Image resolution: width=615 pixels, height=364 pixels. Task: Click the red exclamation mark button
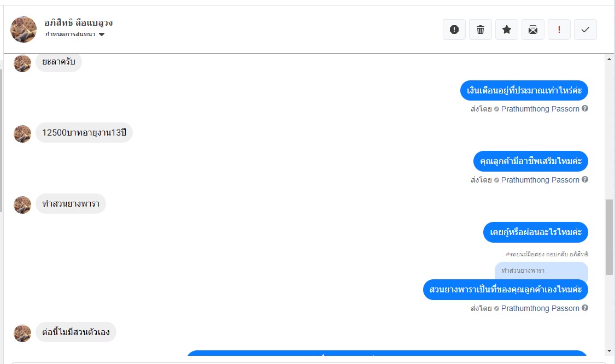click(559, 30)
